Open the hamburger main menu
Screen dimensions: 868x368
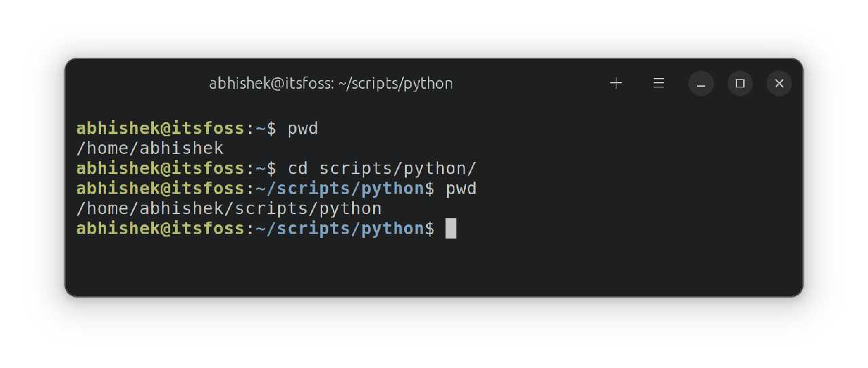pyautogui.click(x=658, y=83)
